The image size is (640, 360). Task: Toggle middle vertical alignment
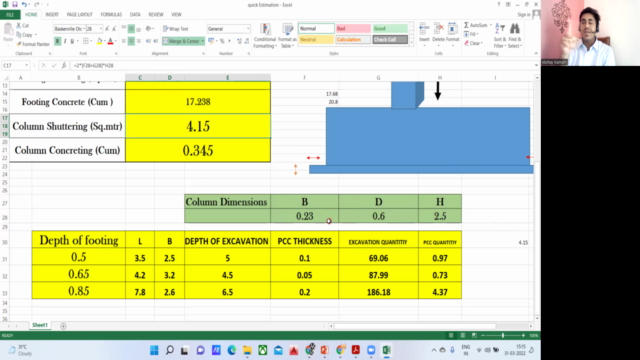click(x=131, y=29)
